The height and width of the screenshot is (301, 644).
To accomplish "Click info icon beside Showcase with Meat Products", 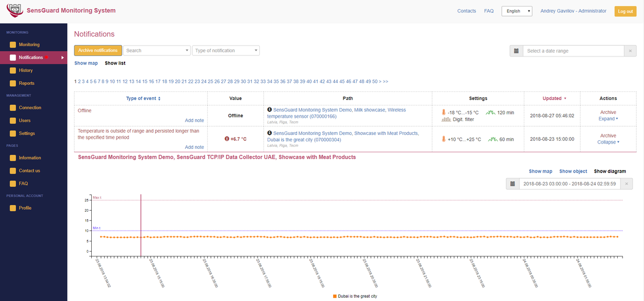I will tap(269, 133).
